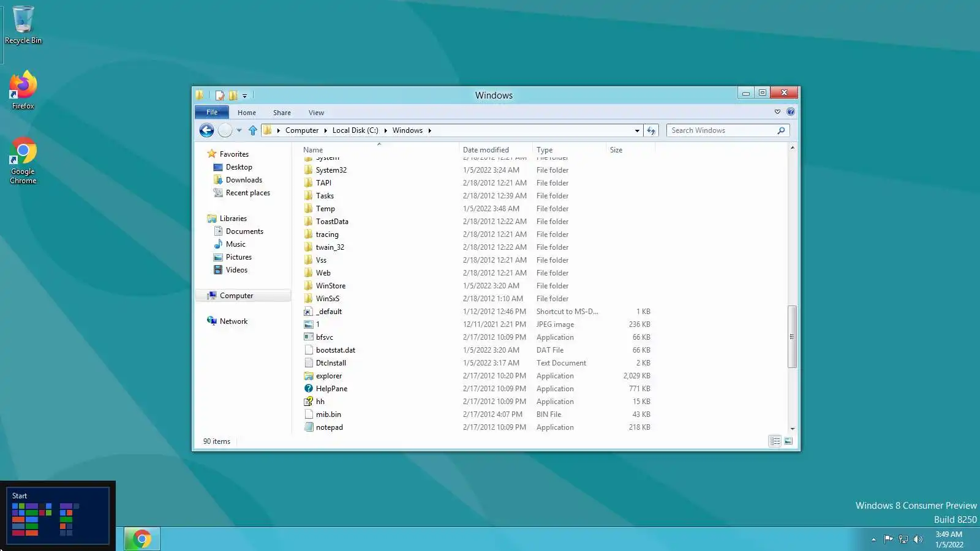This screenshot has width=980, height=551.
Task: Select the JPEG image icon named 1
Action: (309, 324)
